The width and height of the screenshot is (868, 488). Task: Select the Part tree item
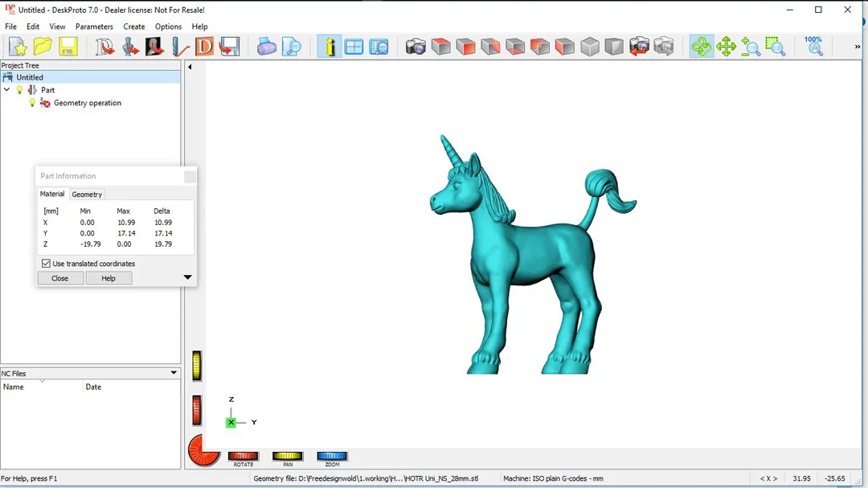[x=47, y=90]
